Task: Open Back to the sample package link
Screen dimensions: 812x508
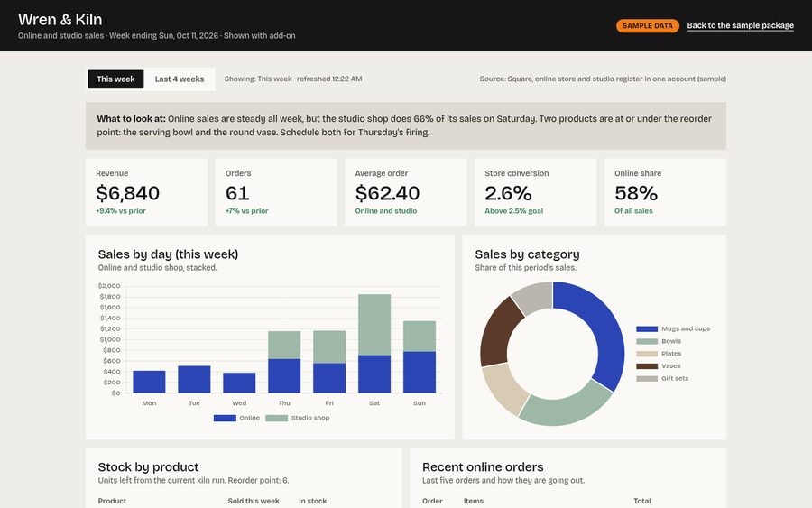Action: pyautogui.click(x=740, y=25)
